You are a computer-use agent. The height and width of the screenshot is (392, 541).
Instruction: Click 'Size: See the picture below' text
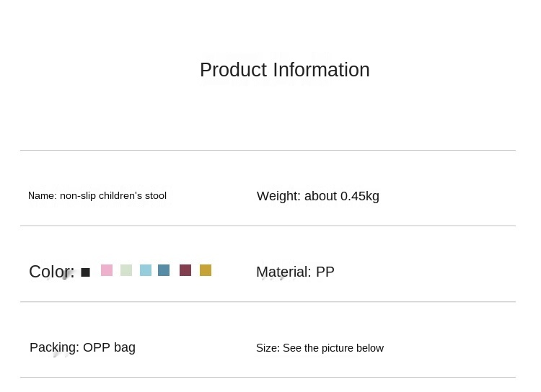tap(320, 348)
